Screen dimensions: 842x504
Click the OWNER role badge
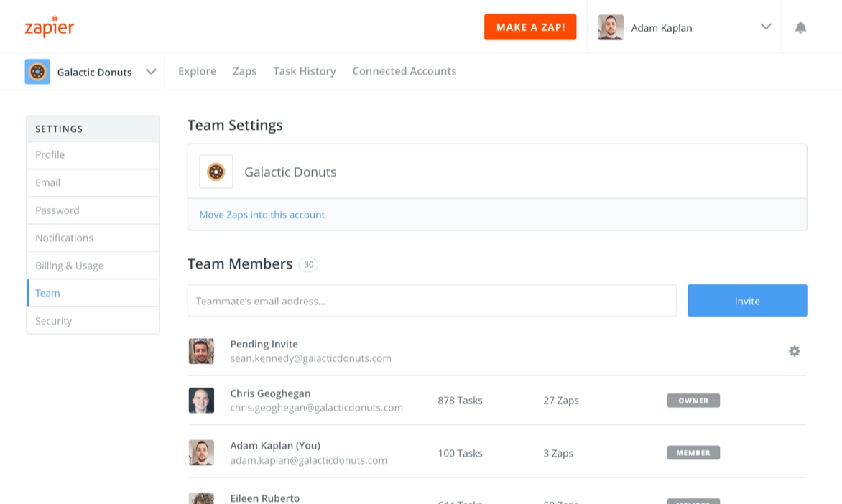click(x=693, y=400)
